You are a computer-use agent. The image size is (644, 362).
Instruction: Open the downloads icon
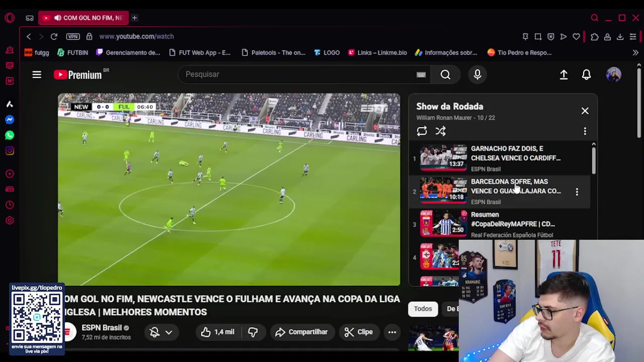(620, 36)
